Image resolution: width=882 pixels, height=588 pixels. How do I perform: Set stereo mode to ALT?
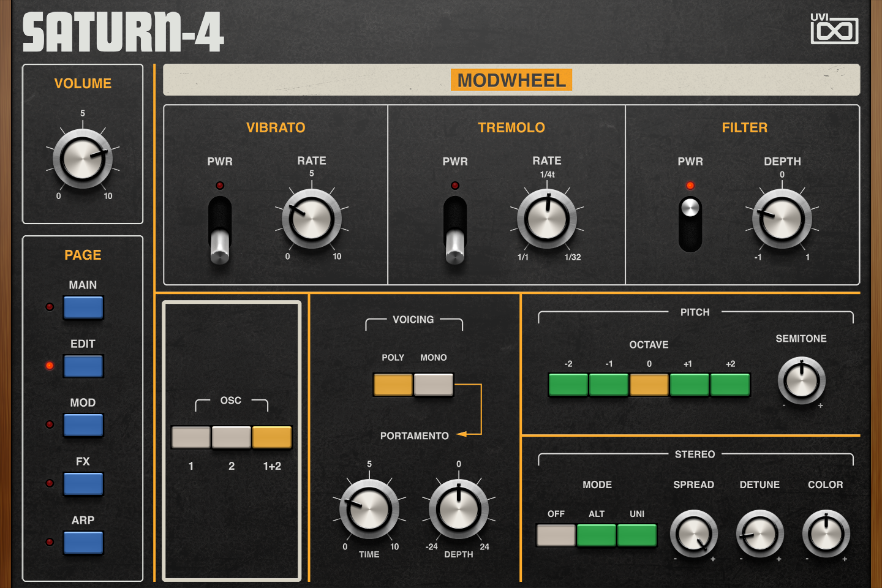(x=597, y=535)
